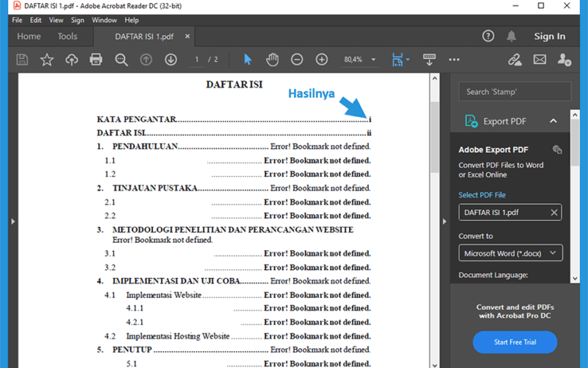The image size is (588, 368).
Task: Click the current page number field
Action: [x=196, y=60]
